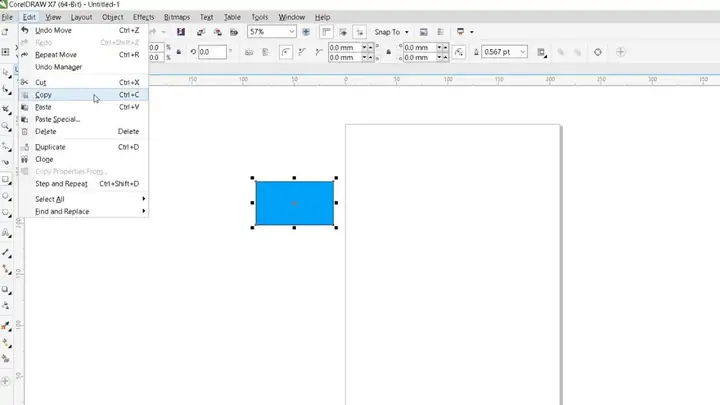Choose Clone from Edit menu

(84, 159)
